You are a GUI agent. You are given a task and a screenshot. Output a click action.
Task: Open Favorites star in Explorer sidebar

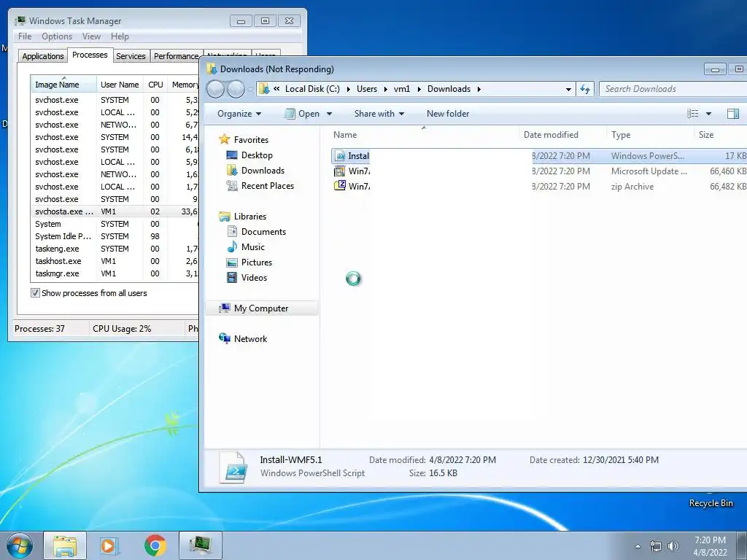click(225, 139)
